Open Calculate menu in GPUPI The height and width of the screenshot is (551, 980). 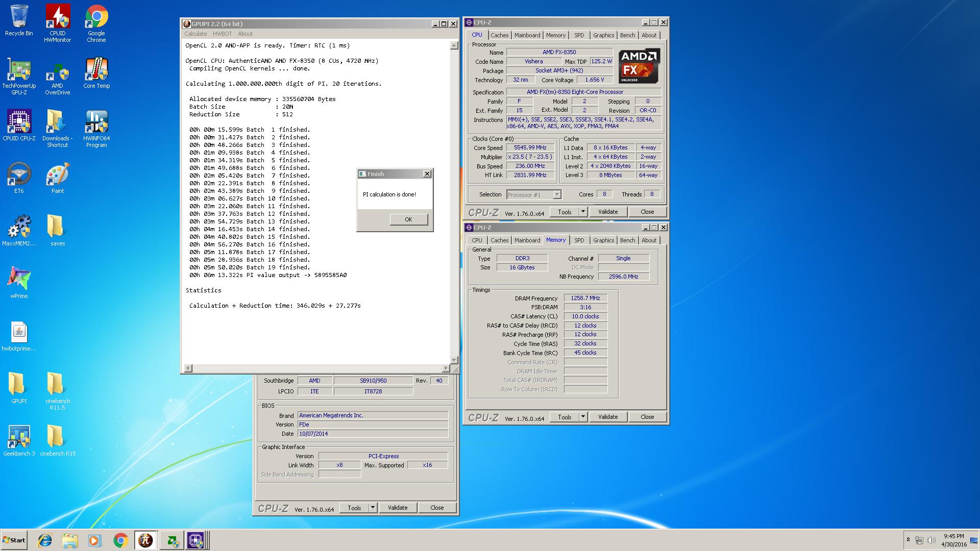(x=195, y=34)
